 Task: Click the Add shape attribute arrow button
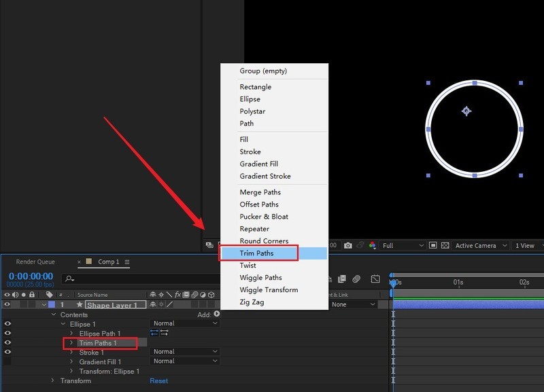click(x=217, y=314)
